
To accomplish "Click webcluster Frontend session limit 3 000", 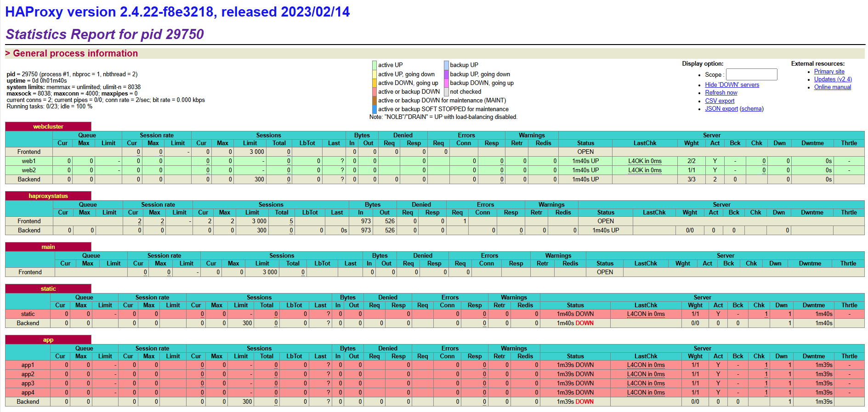I will [x=257, y=152].
